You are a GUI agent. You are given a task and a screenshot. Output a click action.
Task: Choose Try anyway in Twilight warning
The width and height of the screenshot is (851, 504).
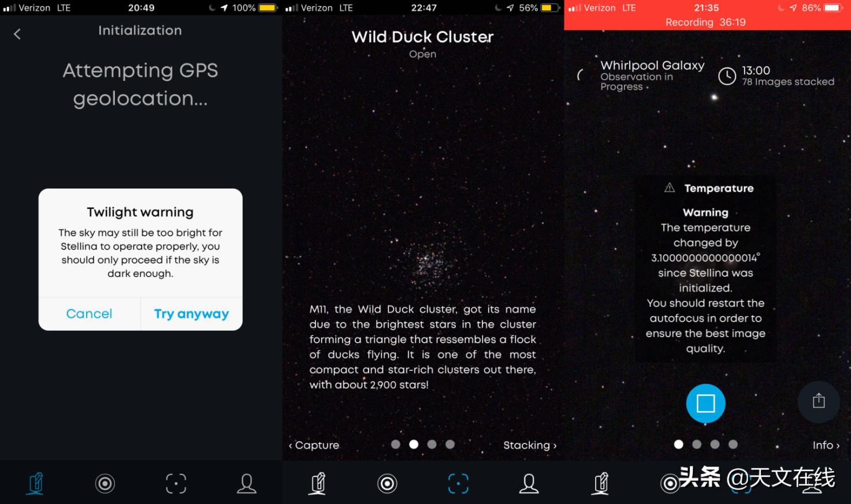coord(191,313)
